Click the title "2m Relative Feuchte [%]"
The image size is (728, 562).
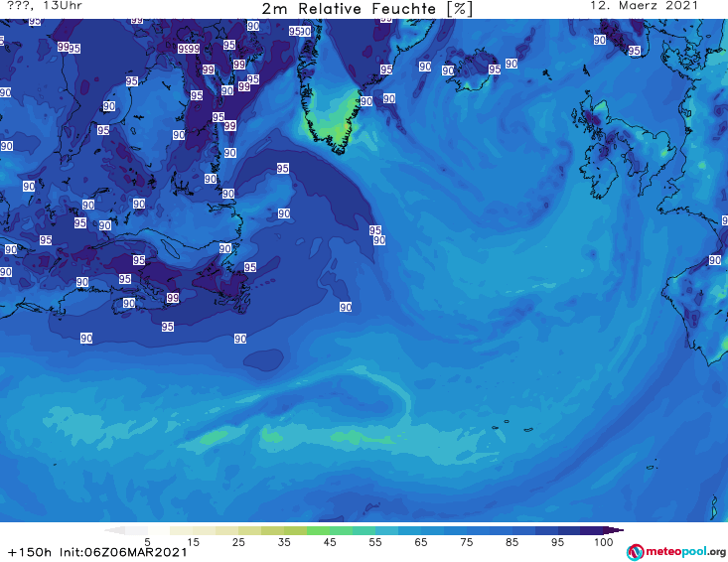click(x=366, y=9)
